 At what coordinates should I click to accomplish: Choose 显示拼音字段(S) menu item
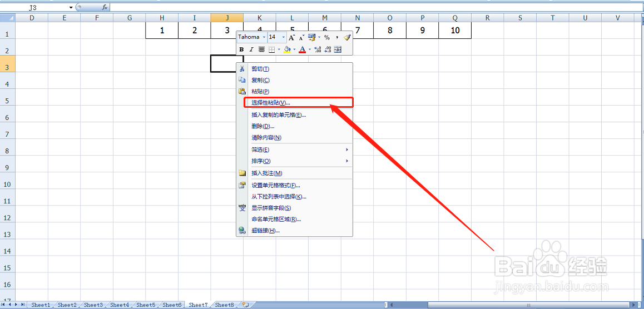pyautogui.click(x=294, y=208)
